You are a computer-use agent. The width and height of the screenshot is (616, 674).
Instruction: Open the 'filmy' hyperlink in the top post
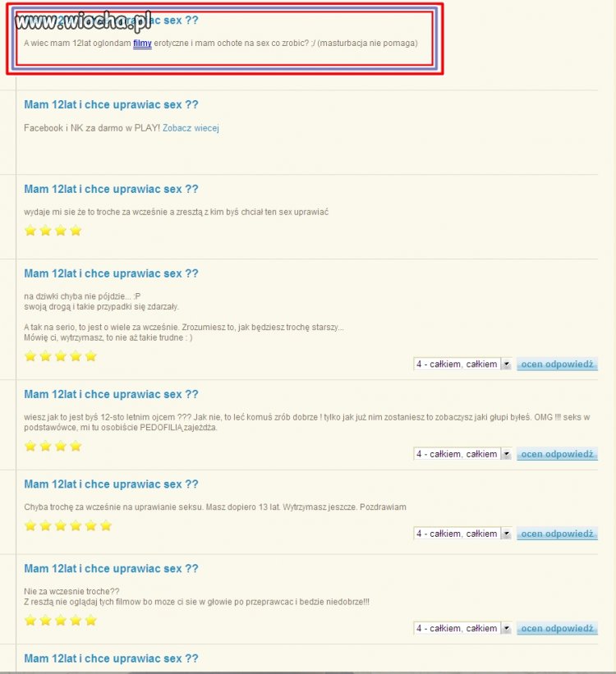(x=142, y=44)
